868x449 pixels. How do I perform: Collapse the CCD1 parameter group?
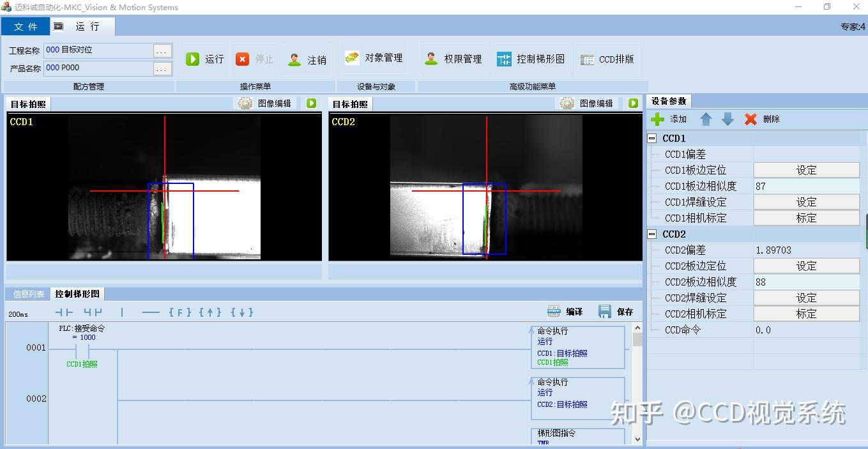(x=652, y=138)
